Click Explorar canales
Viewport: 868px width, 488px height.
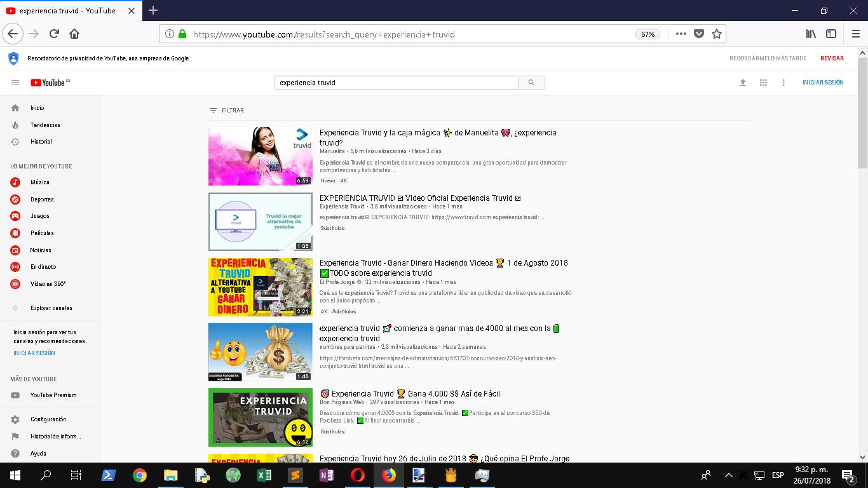click(51, 308)
